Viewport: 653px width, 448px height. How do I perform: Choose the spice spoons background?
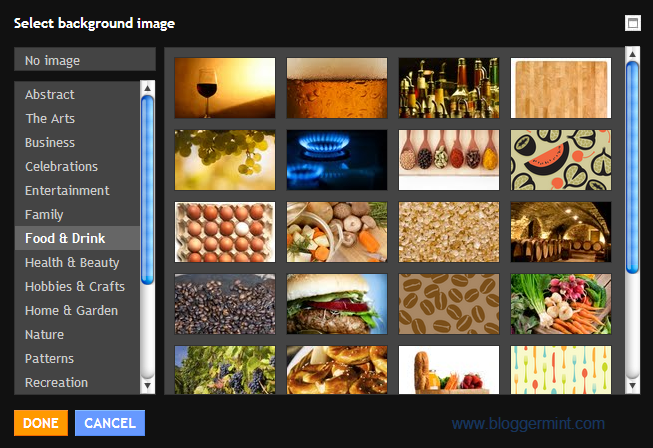[449, 160]
